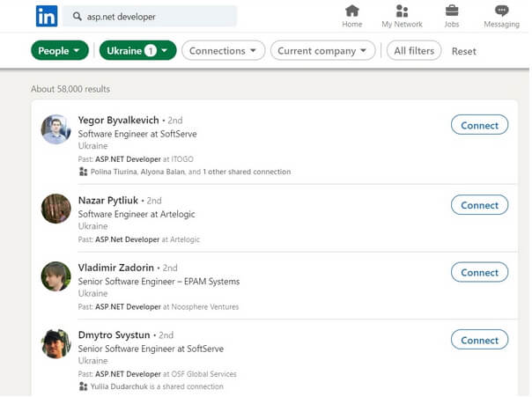The height and width of the screenshot is (397, 532).
Task: Open Dmytro Svystun's profile name link
Action: coord(114,335)
